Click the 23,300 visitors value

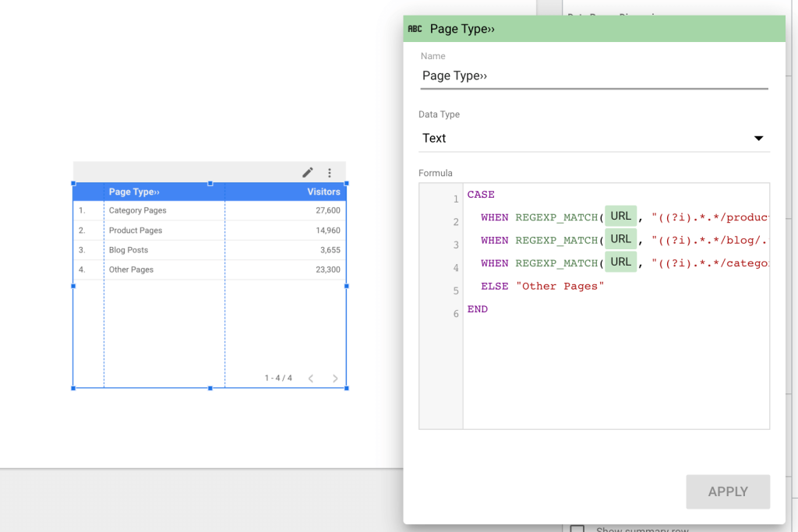328,270
